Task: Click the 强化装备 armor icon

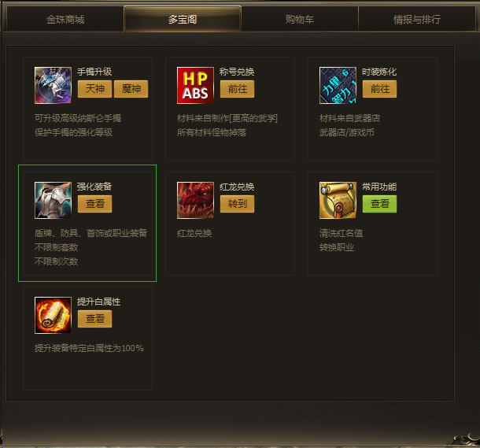Action: (x=53, y=200)
